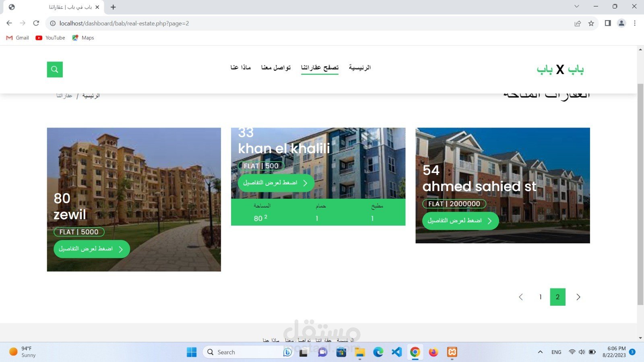This screenshot has height=362, width=644.
Task: Open the tab search dropdown arrow
Action: (576, 6)
